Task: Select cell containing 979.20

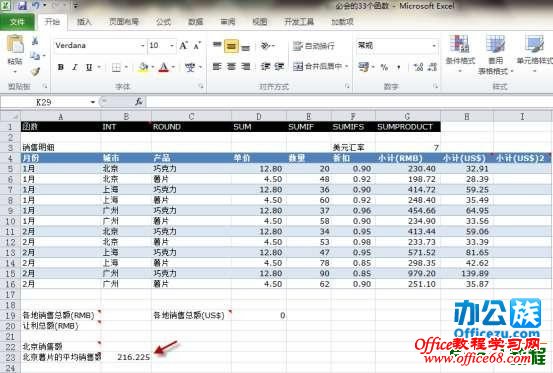Action: click(x=408, y=273)
